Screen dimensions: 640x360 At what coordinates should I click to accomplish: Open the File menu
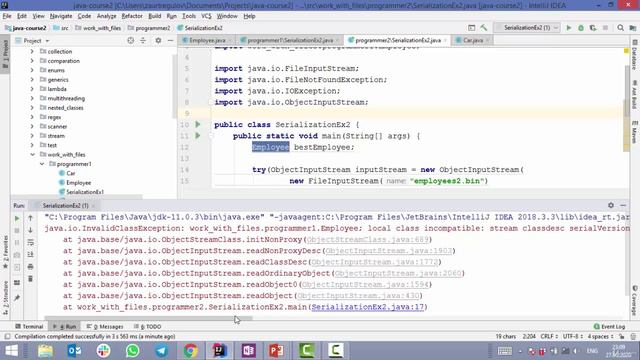(7, 16)
